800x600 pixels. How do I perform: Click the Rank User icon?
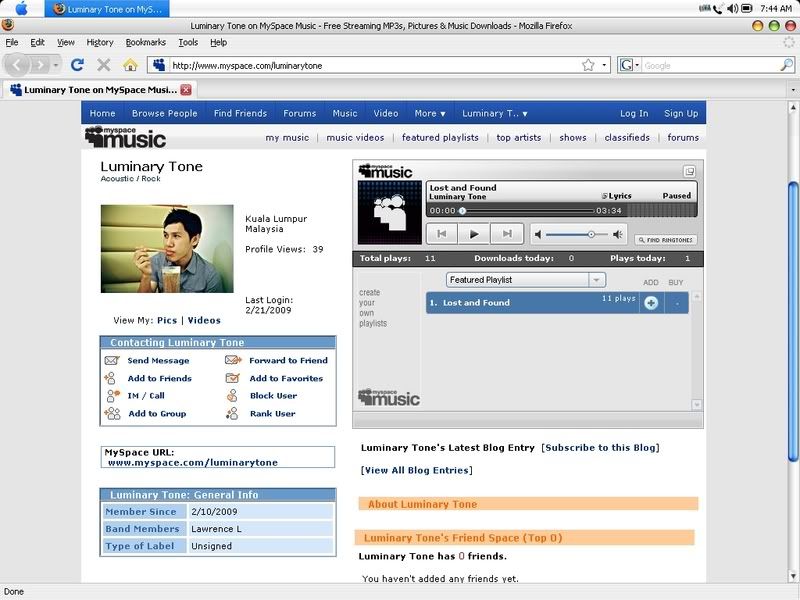coord(232,413)
